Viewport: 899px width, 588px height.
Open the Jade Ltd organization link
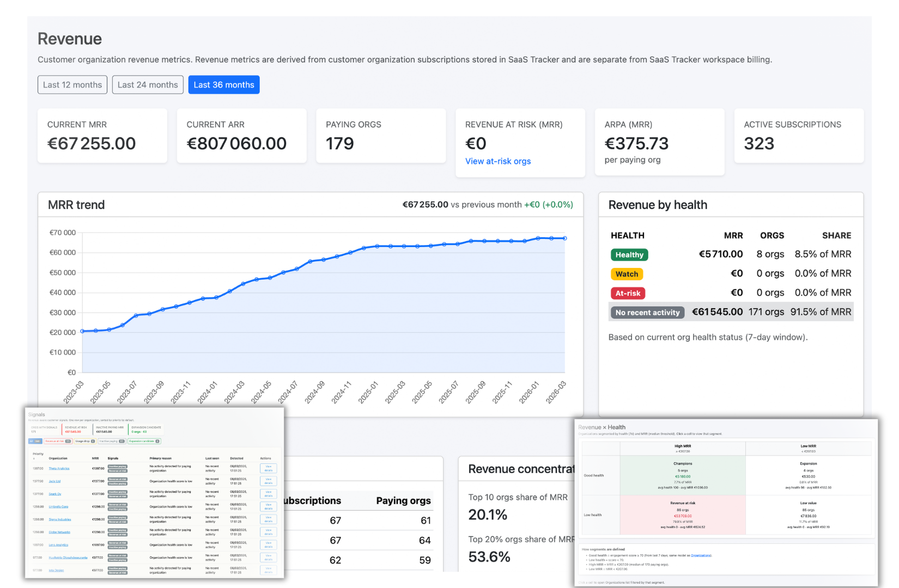(55, 481)
